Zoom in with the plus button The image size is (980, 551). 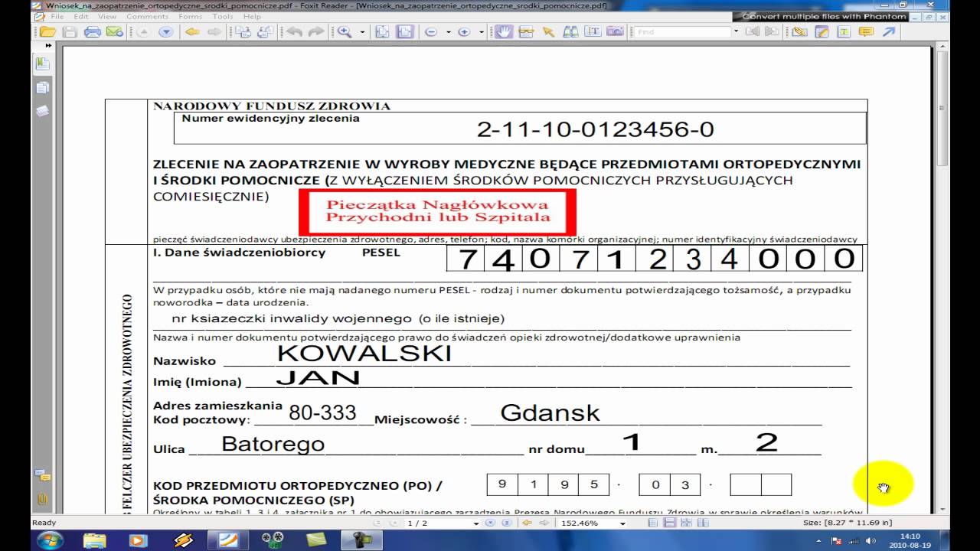pos(464,32)
